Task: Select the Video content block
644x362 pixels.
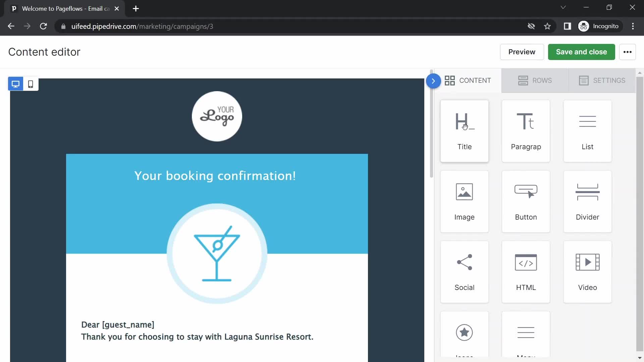Action: (x=587, y=271)
